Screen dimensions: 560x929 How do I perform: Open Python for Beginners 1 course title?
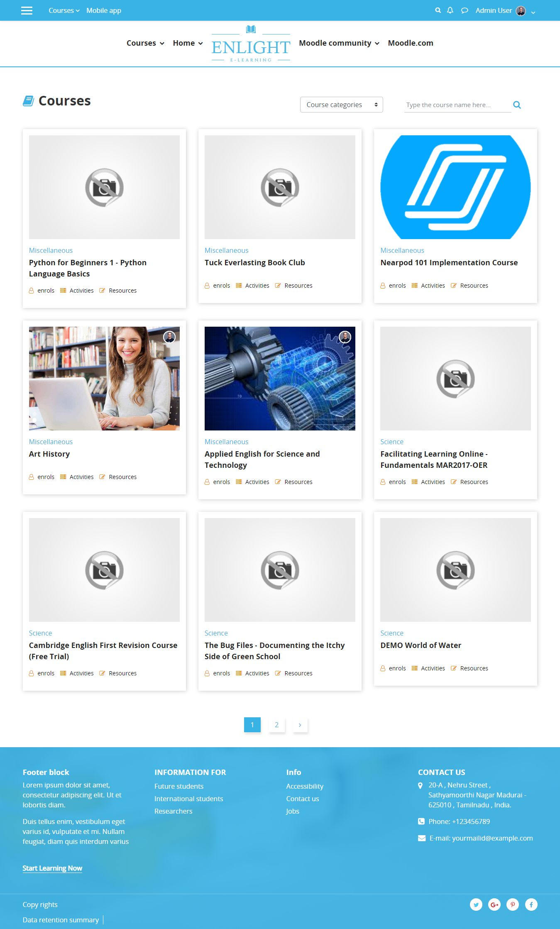(x=88, y=268)
